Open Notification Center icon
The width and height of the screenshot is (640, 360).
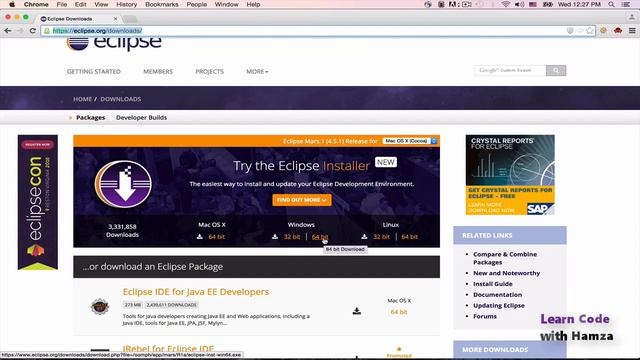point(626,4)
